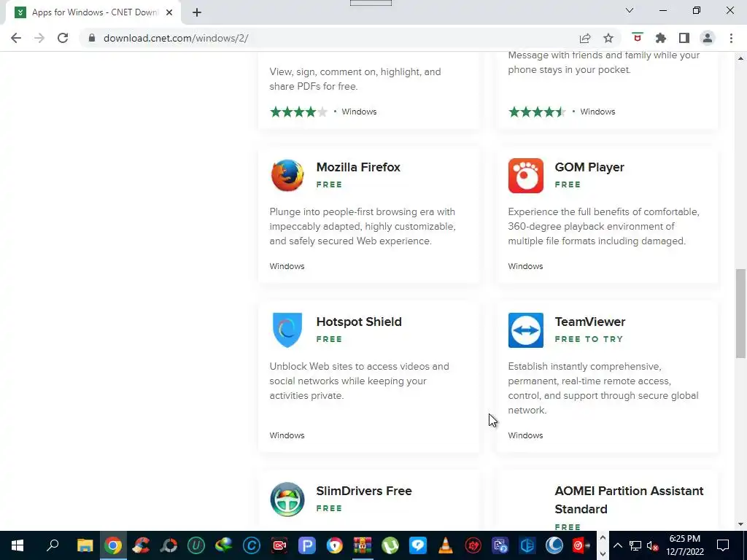Open the Windows Start menu
747x560 pixels.
tap(18, 545)
